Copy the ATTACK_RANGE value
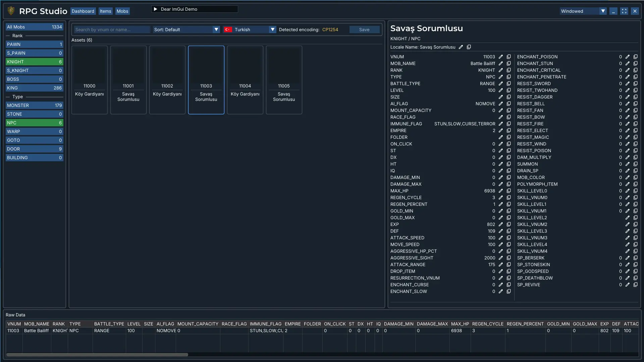 click(x=509, y=264)
